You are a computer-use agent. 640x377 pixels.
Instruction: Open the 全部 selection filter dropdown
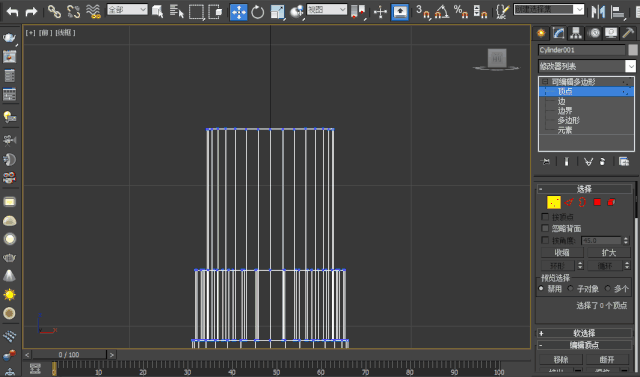coord(127,9)
